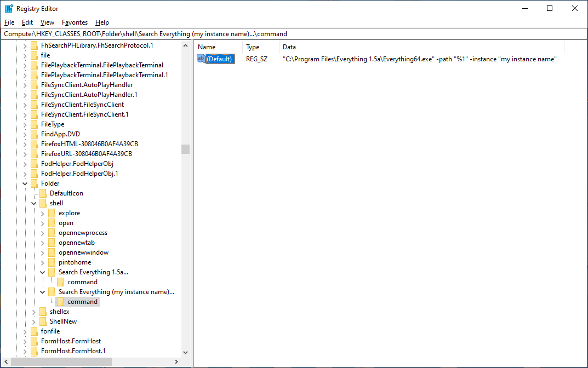Sort values by Data column header

(421, 47)
